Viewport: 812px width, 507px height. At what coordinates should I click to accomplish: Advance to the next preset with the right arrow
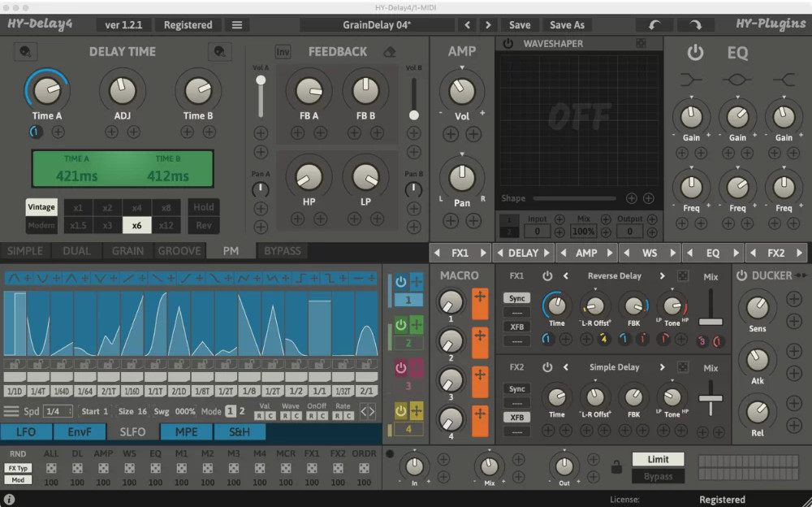487,24
